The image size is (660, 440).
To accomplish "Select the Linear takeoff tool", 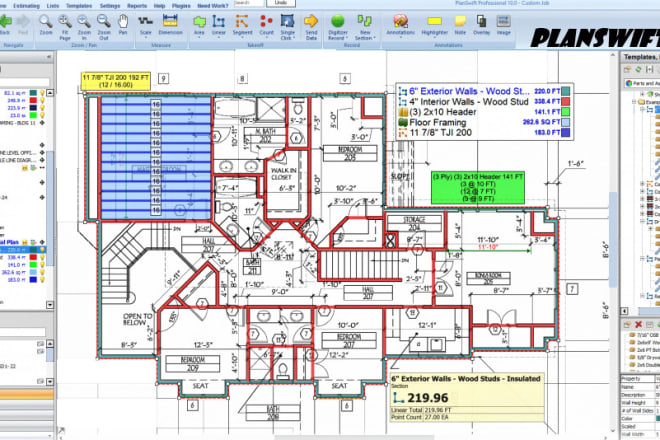I will pos(218,25).
